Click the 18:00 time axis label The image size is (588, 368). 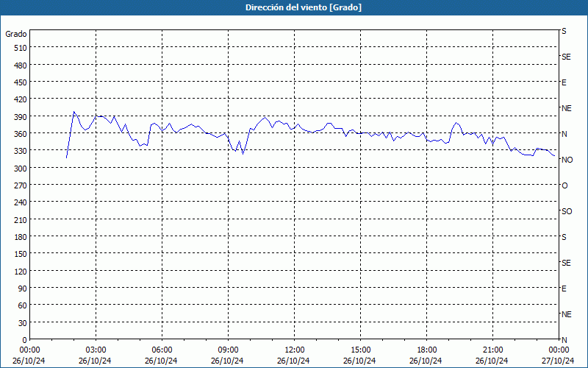(427, 350)
